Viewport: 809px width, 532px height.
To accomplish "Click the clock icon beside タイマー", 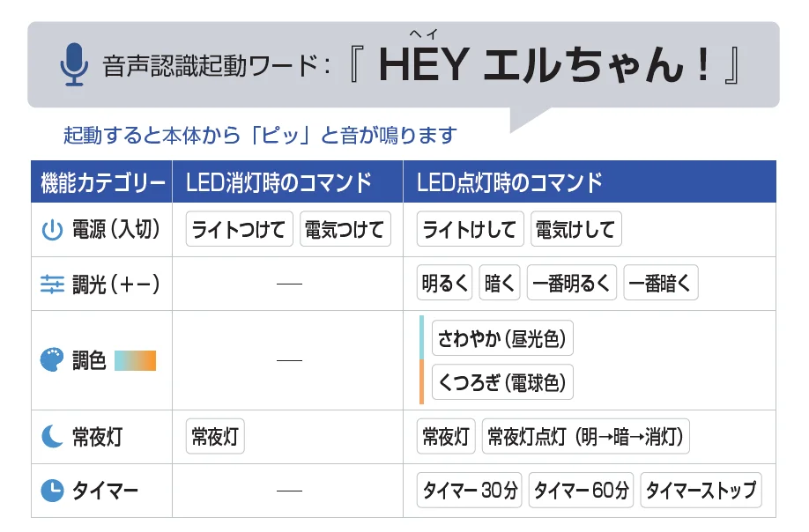I will tap(52, 491).
